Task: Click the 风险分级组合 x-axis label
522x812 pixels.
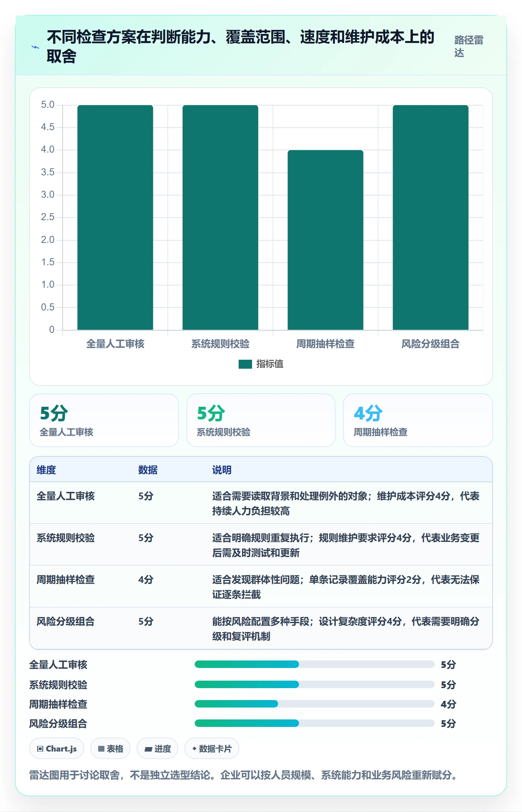Action: click(431, 344)
